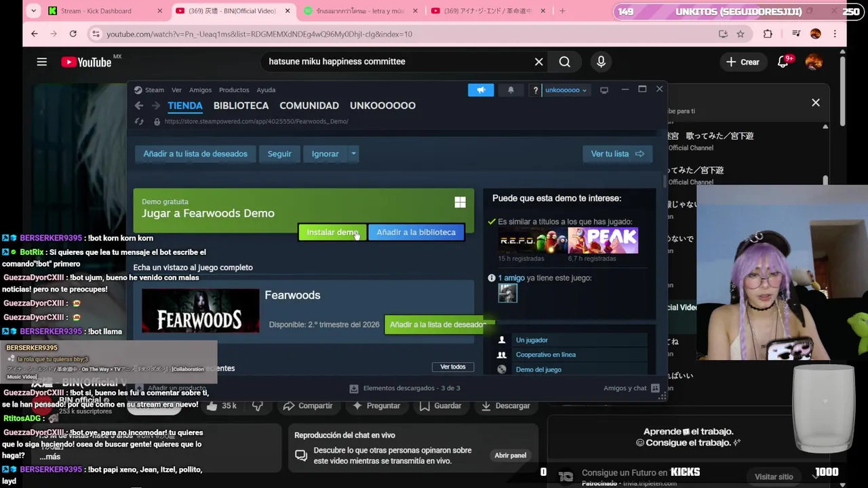This screenshot has height=488, width=868.
Task: Click Steam back navigation arrow
Action: coord(139,106)
